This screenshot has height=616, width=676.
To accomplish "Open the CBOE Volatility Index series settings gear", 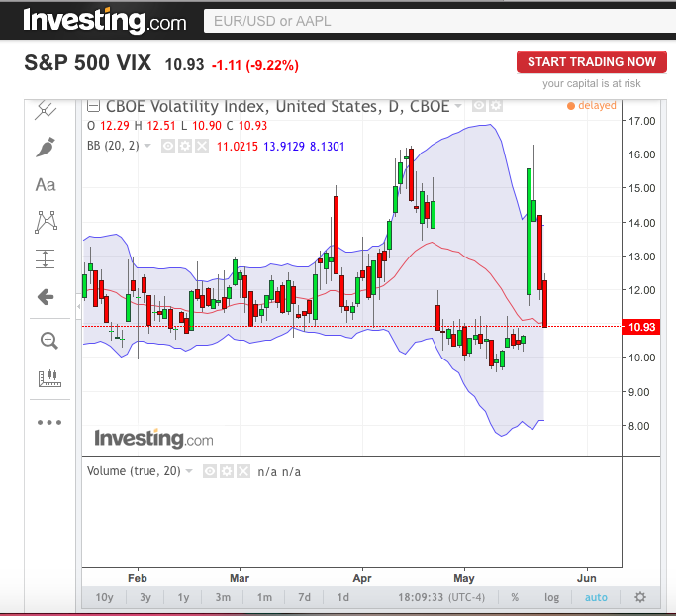I will coord(495,106).
